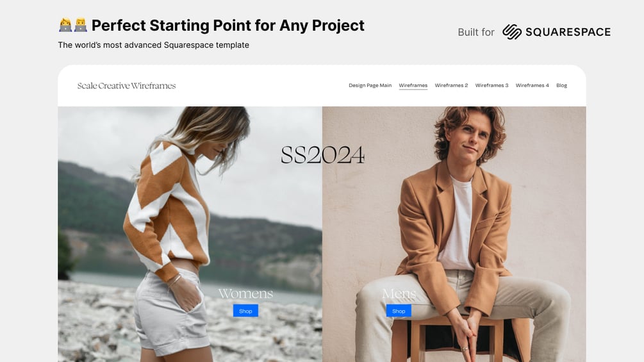This screenshot has width=644, height=362.
Task: Click the SQUARESPACE wordmark text
Action: tap(568, 32)
